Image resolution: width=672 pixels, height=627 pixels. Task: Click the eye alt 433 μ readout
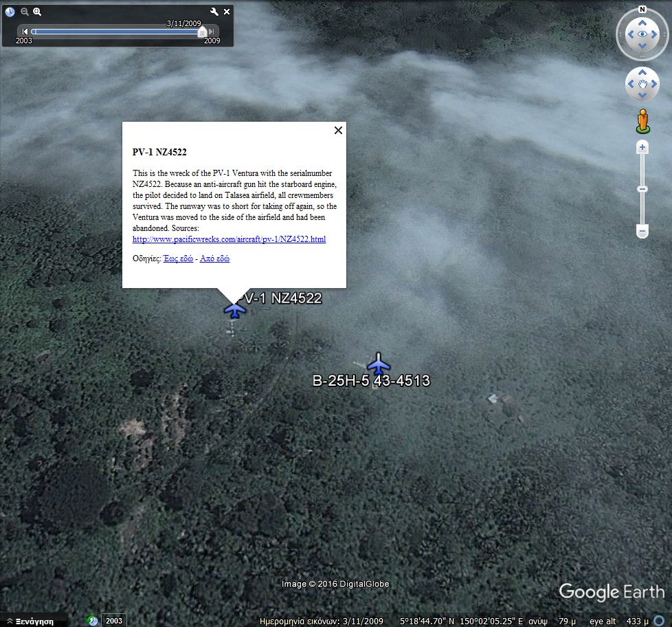click(x=619, y=621)
